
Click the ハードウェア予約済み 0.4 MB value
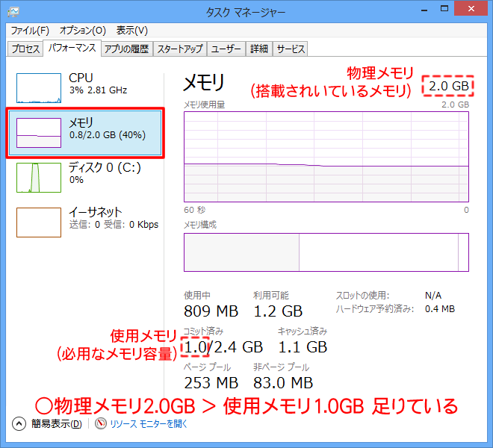pos(440,308)
